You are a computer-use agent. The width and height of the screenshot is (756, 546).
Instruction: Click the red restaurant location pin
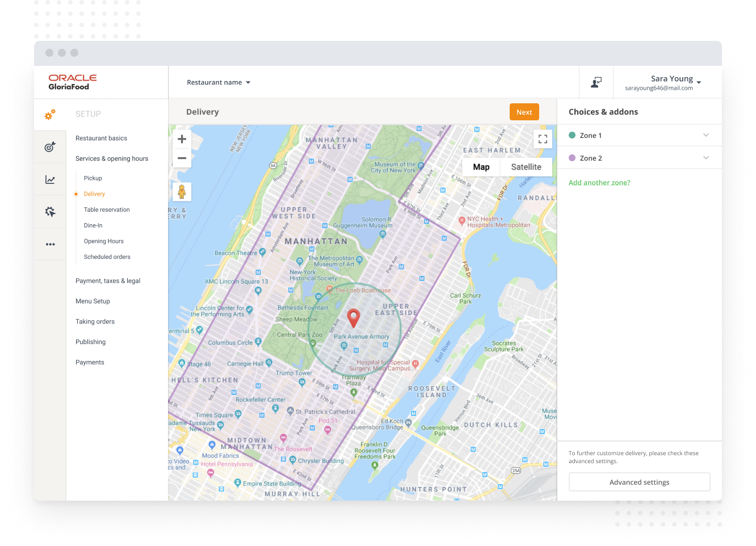tap(353, 318)
